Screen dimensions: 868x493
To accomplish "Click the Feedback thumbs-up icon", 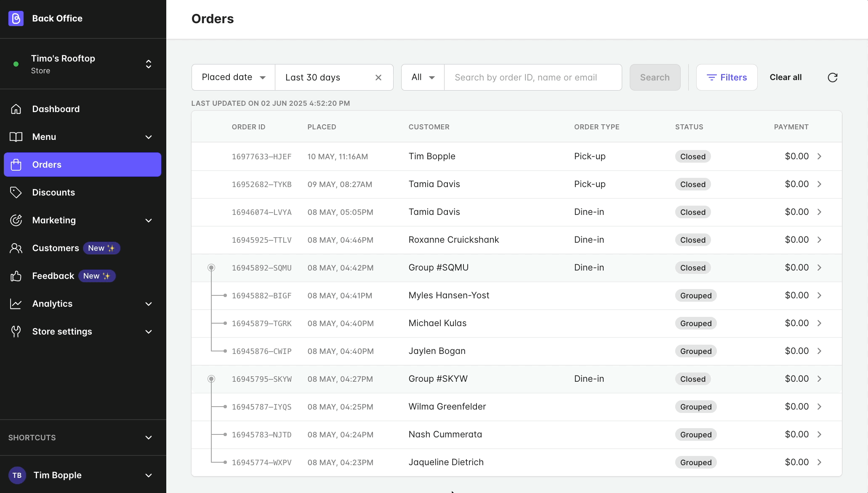I will 16,276.
